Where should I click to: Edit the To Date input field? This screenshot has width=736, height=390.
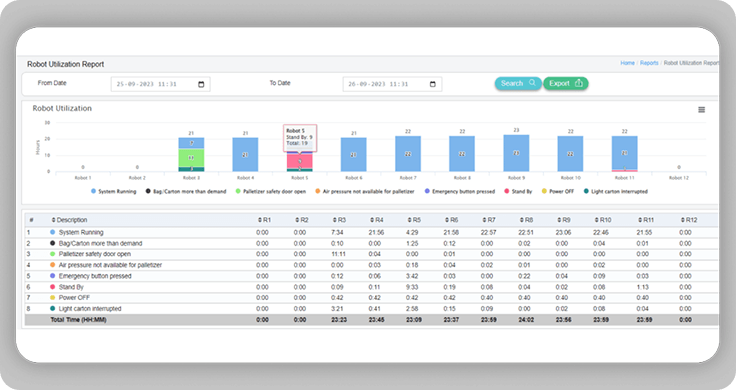click(x=392, y=84)
